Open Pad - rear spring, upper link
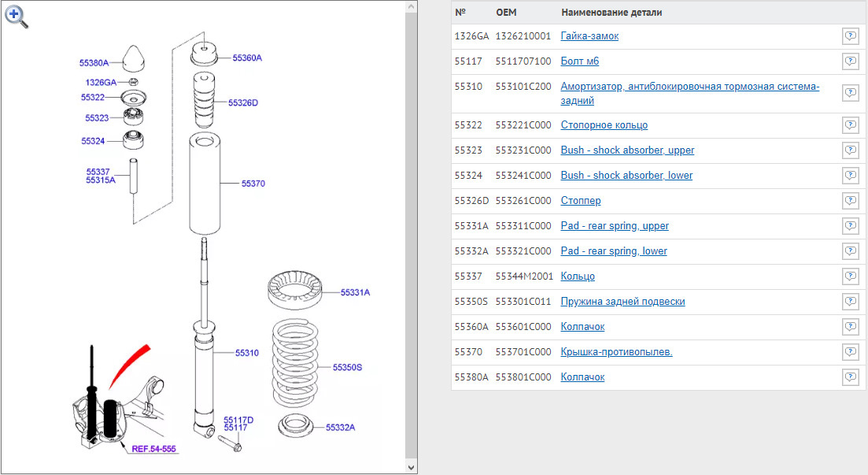This screenshot has width=868, height=475. (615, 225)
